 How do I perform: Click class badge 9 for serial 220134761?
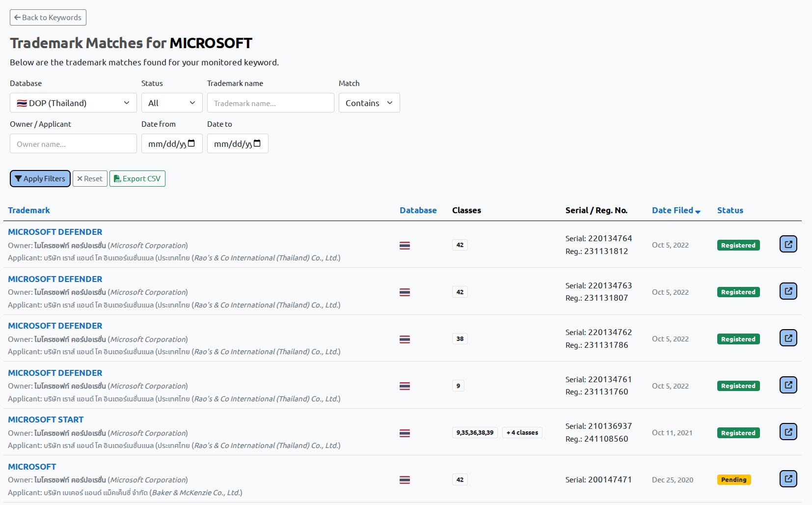tap(458, 386)
